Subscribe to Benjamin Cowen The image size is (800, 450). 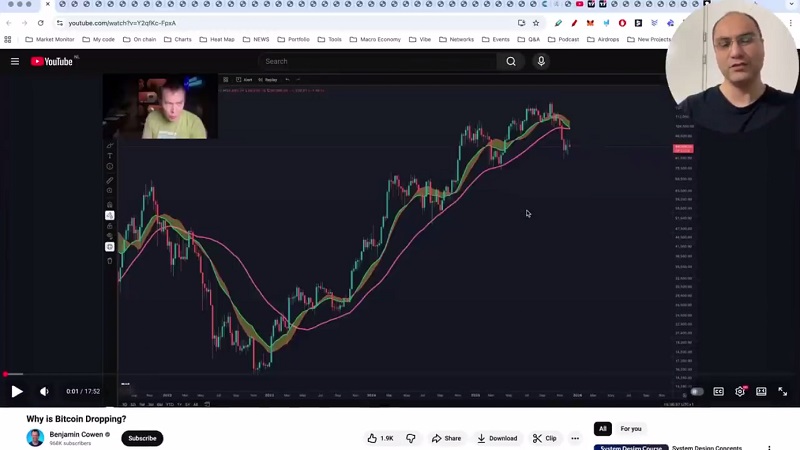[x=142, y=438]
